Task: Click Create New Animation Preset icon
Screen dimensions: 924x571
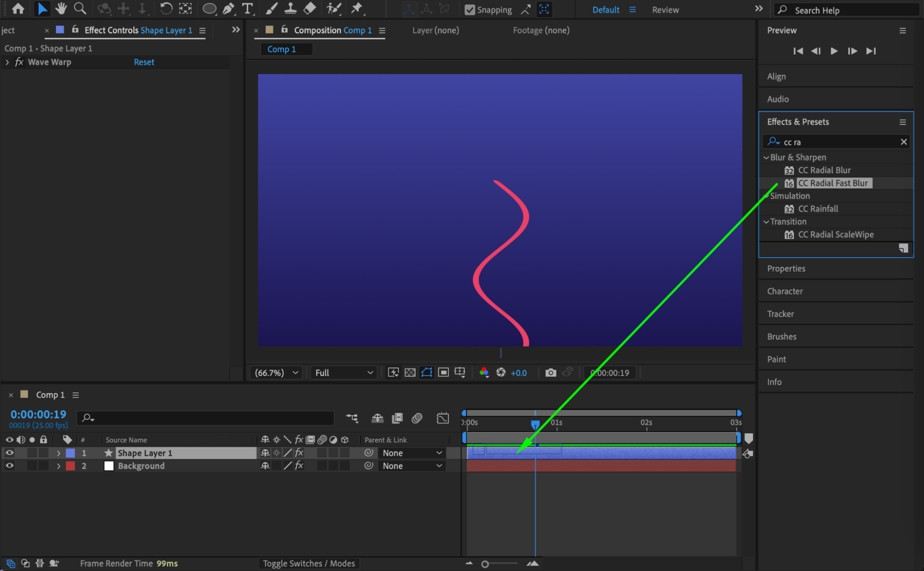Action: pos(903,248)
